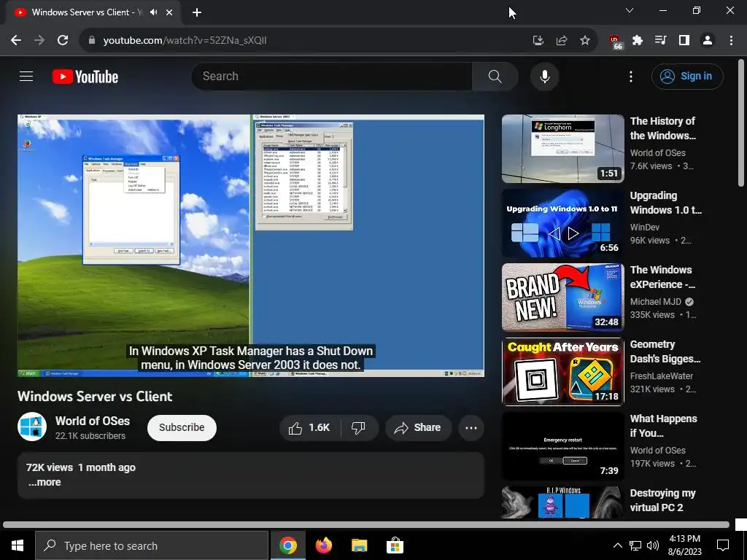The height and width of the screenshot is (560, 747).
Task: Click the horizontal scrollbar at bottom
Action: pos(366,525)
